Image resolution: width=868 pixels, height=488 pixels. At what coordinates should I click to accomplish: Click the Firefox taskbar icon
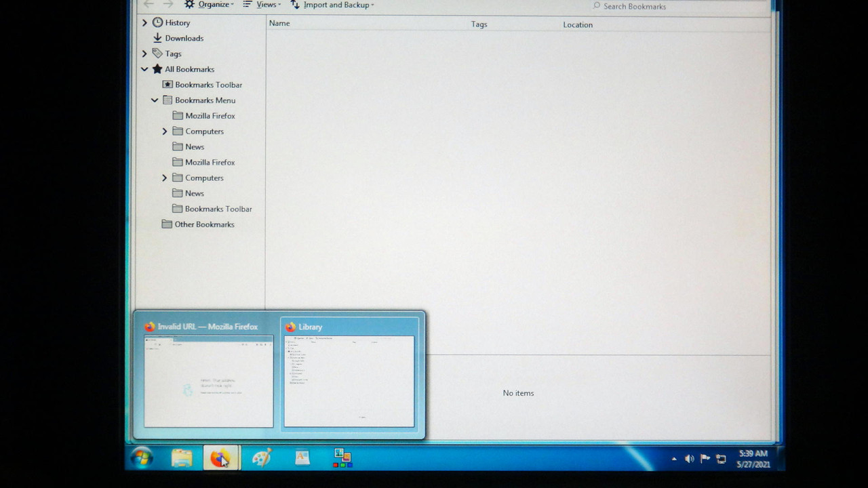pos(220,458)
